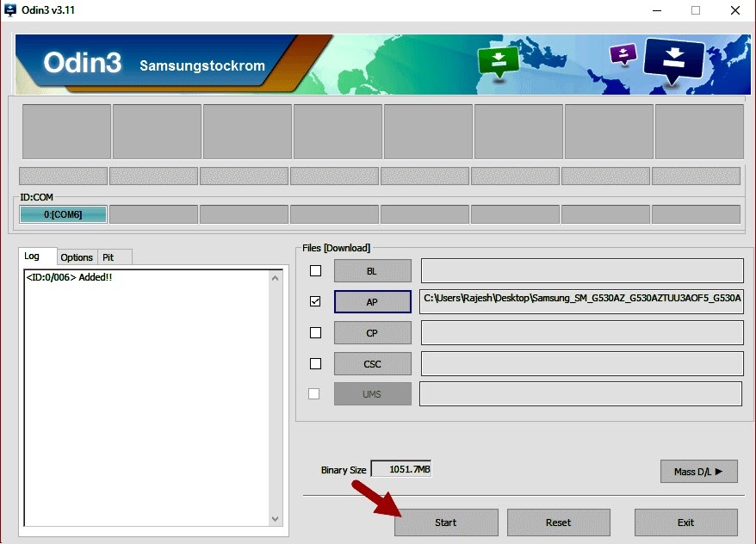Select the 0:[COM6] port slot
Screen dimensions: 756x544
(x=63, y=214)
